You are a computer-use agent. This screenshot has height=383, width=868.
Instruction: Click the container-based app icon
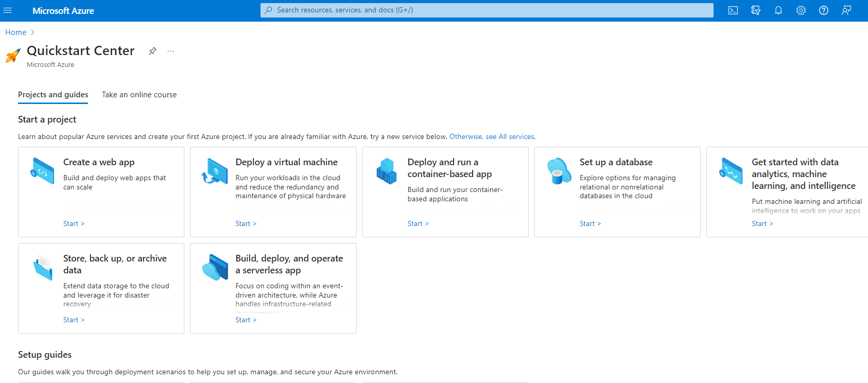tap(387, 171)
